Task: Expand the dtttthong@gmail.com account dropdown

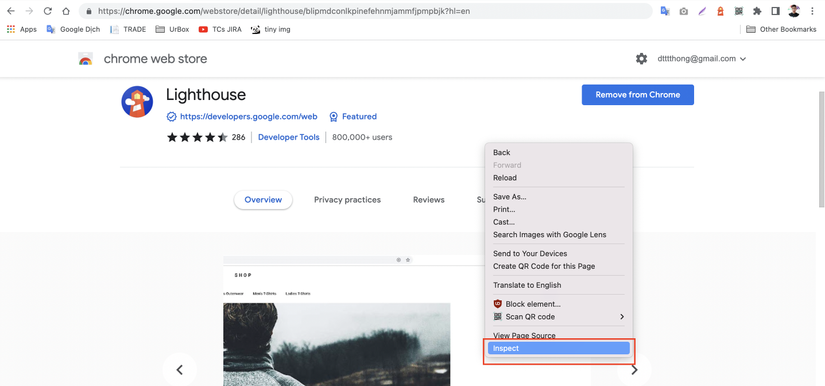Action: point(702,59)
